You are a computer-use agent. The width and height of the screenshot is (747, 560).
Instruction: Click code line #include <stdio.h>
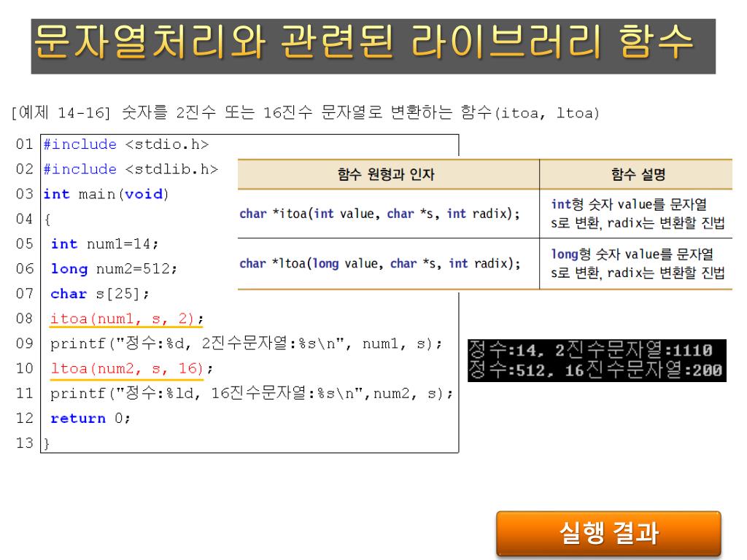[x=125, y=144]
